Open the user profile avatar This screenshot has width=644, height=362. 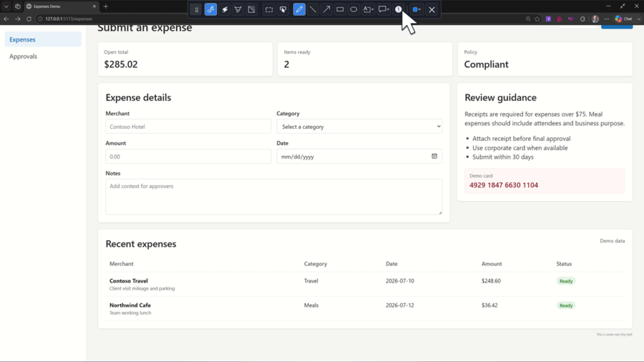pos(595,19)
